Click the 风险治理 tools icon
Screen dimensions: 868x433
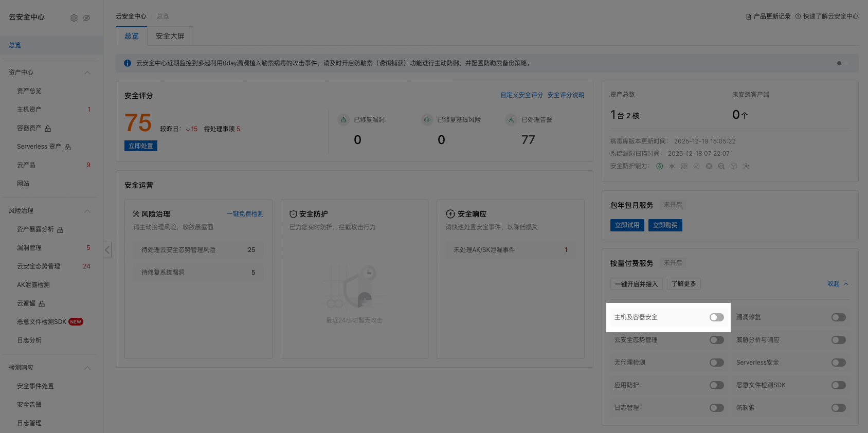[x=136, y=214]
